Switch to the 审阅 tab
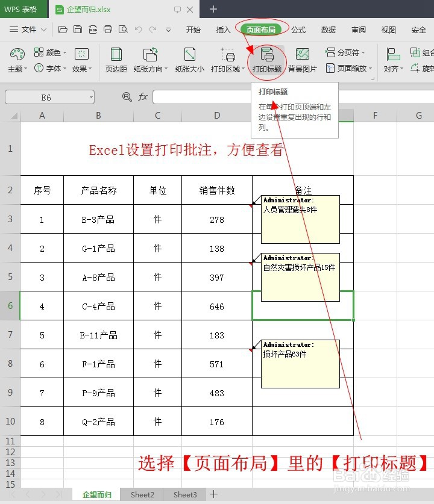434x504 pixels. click(x=359, y=30)
